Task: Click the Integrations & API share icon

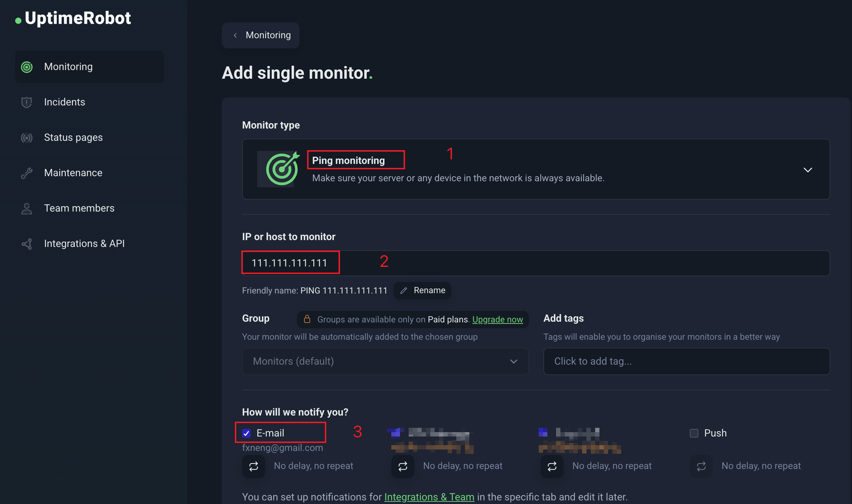Action: tap(27, 244)
